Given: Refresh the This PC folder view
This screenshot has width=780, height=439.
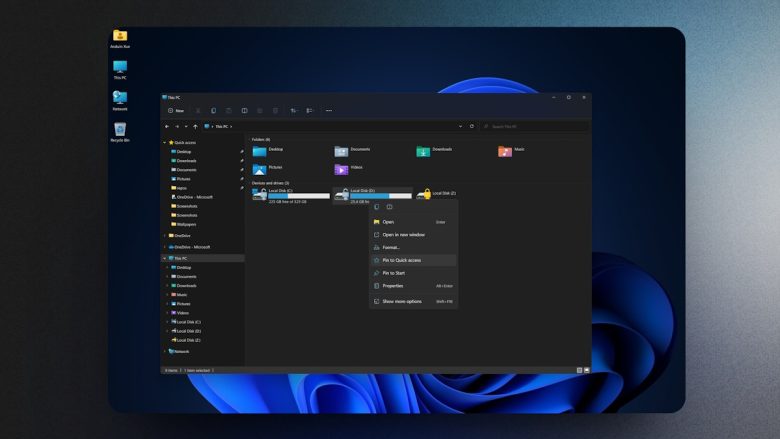Looking at the screenshot, I should pyautogui.click(x=472, y=127).
